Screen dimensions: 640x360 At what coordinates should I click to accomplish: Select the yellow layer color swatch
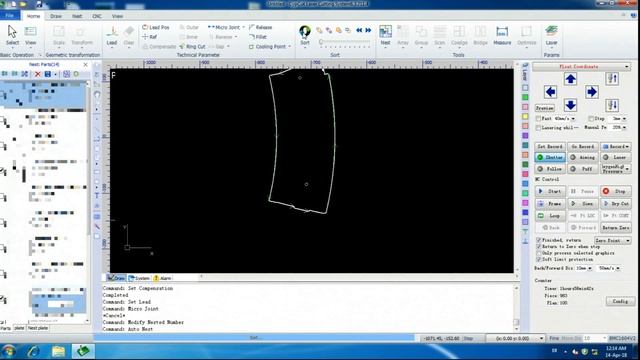point(525,116)
